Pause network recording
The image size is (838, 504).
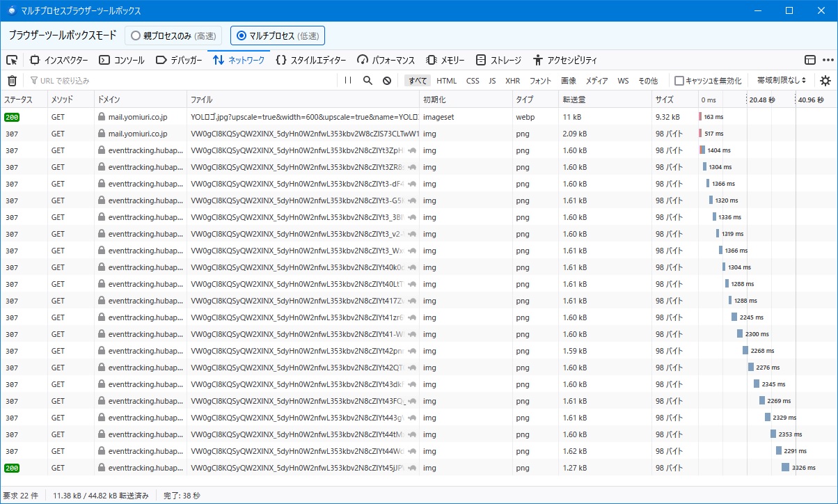point(348,81)
